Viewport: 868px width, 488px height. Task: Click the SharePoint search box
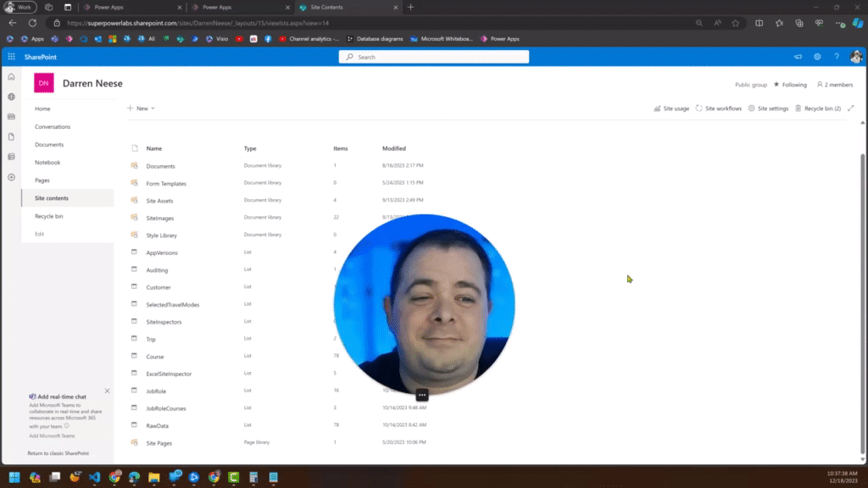(433, 57)
